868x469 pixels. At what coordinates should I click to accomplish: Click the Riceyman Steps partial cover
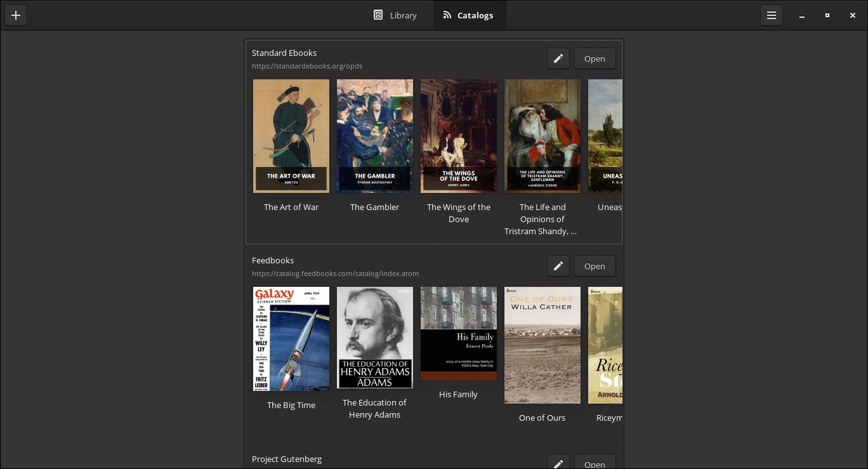pos(605,345)
